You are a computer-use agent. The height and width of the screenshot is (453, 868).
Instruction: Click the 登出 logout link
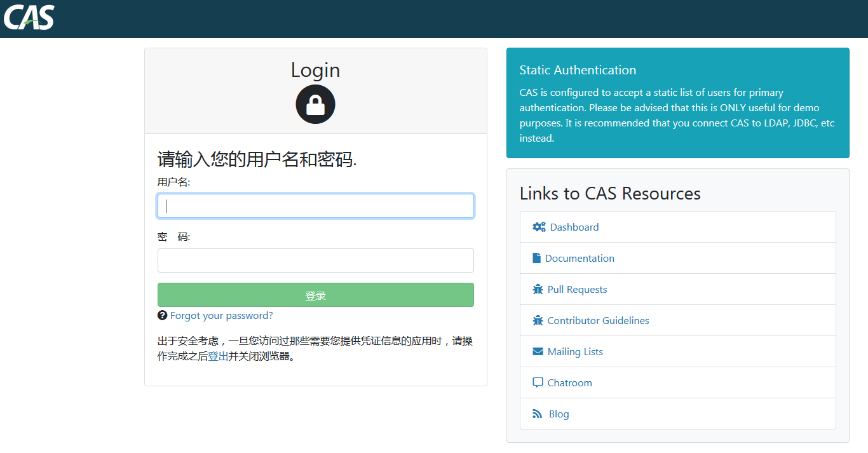coord(218,356)
